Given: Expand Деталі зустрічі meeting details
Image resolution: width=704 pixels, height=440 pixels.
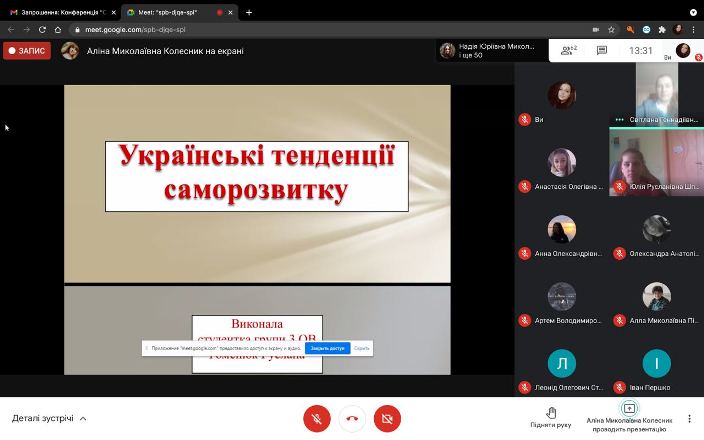Looking at the screenshot, I should 49,418.
